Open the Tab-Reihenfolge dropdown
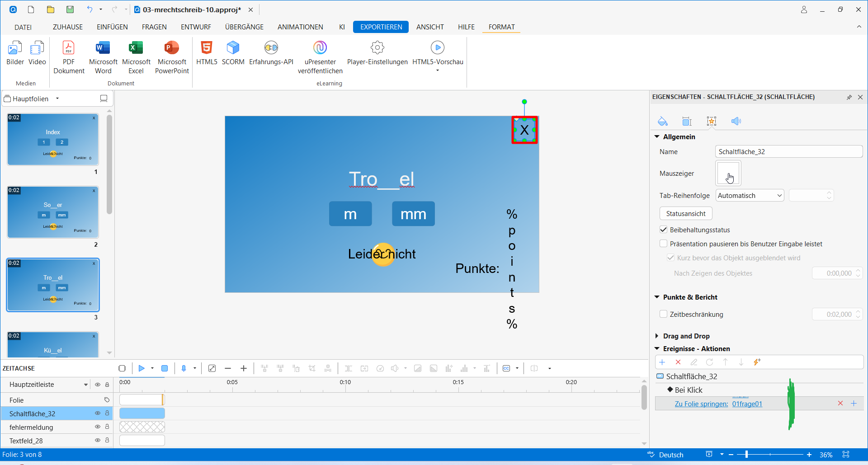This screenshot has height=465, width=868. pos(750,195)
